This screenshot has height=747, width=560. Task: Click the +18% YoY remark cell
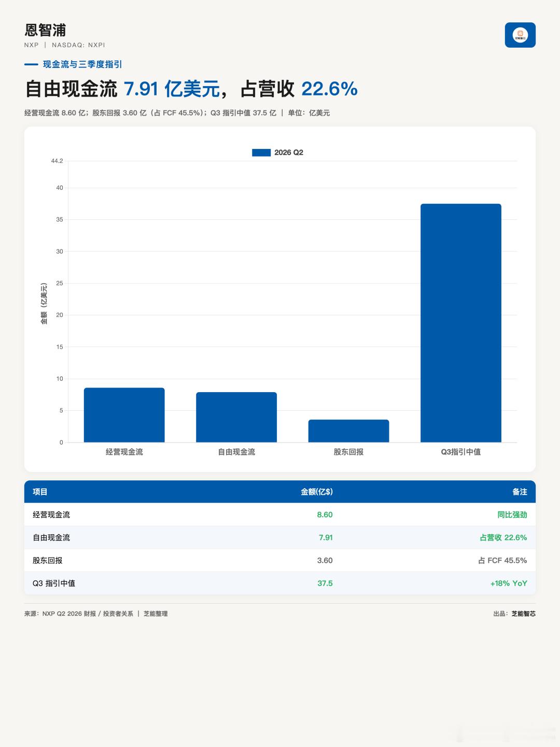coord(509,583)
